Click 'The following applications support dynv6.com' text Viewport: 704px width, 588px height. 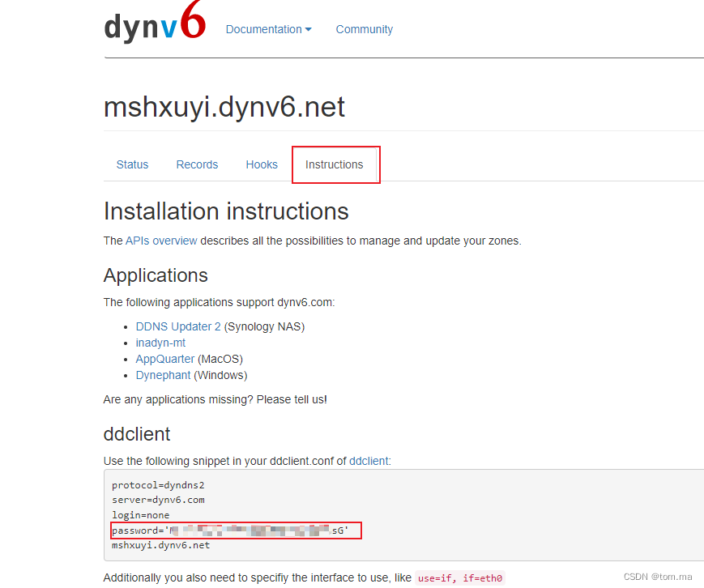(x=219, y=303)
